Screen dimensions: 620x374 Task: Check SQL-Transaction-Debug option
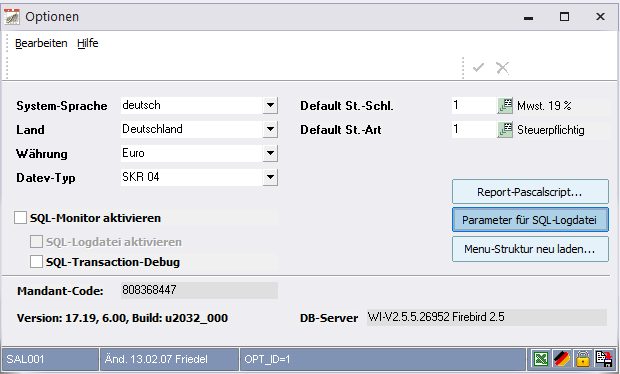(36, 261)
